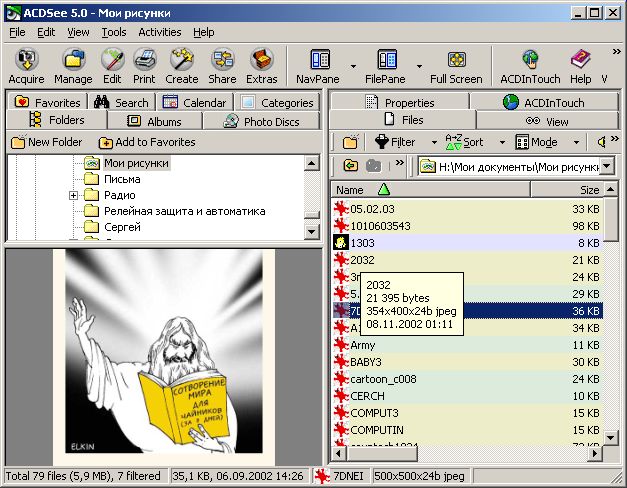Click the down arrow of folder tree scrollbar
Image resolution: width=627 pixels, height=488 pixels.
(x=312, y=232)
